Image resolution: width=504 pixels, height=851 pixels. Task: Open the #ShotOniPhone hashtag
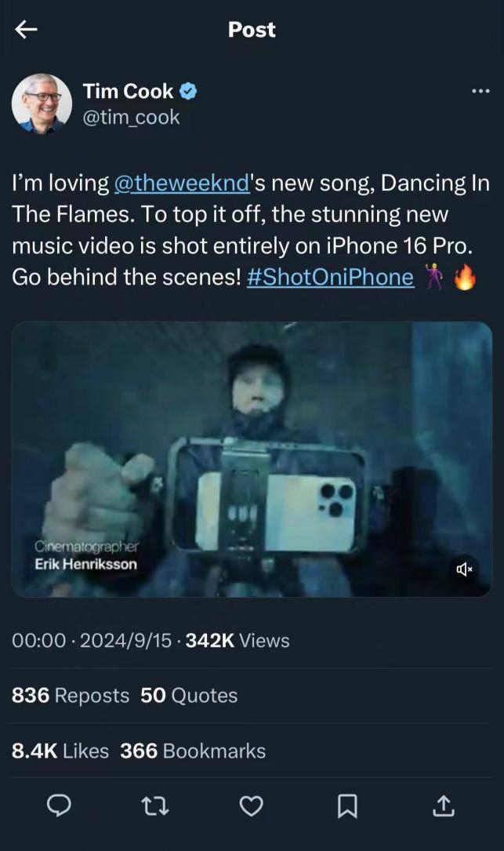(x=330, y=277)
